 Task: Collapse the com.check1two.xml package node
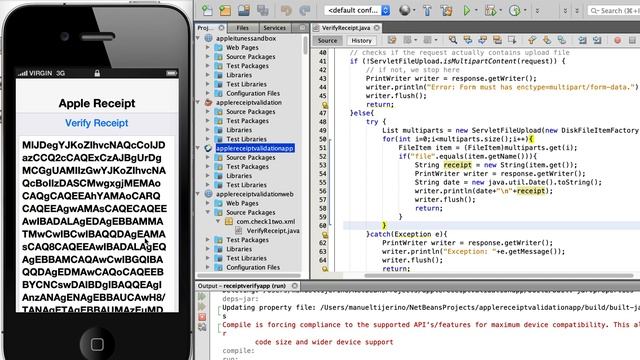coord(218,222)
